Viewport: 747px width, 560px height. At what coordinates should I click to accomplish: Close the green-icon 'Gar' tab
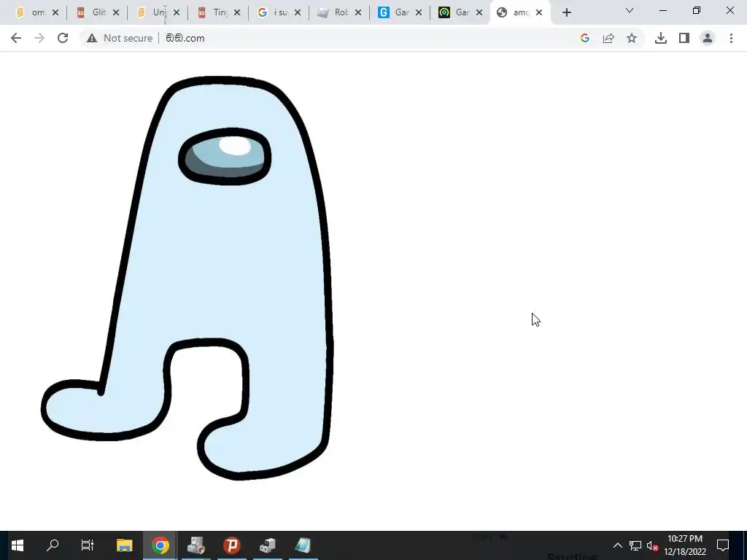pyautogui.click(x=479, y=13)
